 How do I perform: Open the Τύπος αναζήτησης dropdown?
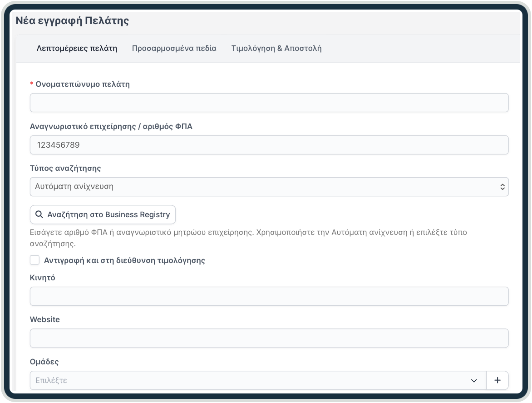(269, 187)
